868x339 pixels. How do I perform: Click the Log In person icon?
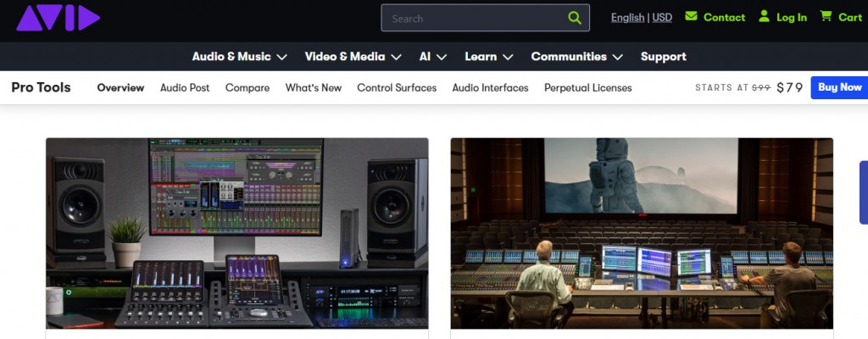click(764, 16)
